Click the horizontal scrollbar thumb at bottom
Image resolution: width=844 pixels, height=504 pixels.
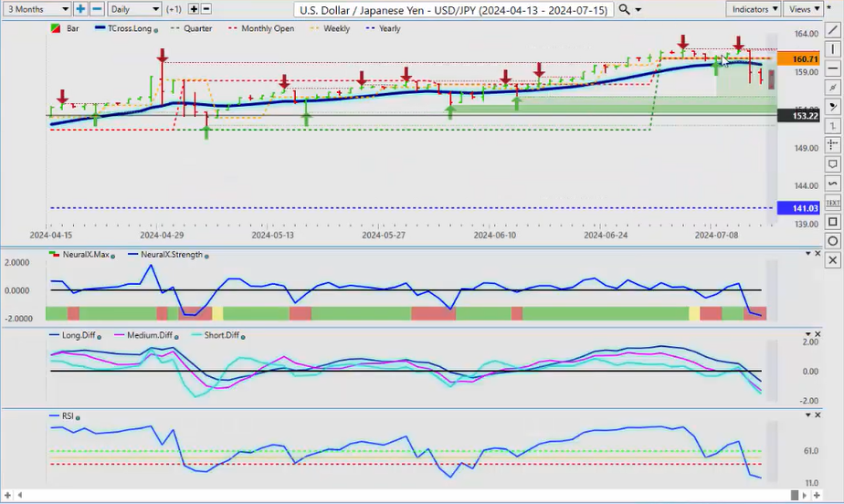tap(795, 495)
